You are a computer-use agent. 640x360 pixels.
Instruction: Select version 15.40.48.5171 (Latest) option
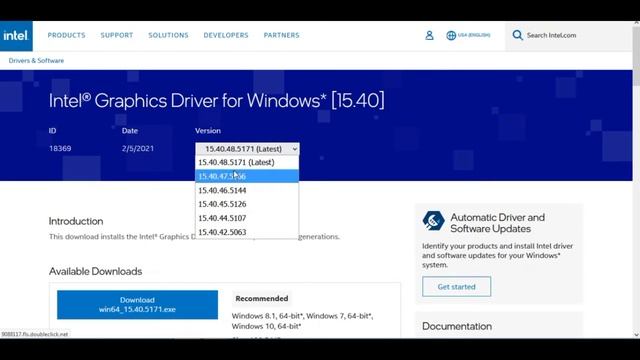point(247,162)
